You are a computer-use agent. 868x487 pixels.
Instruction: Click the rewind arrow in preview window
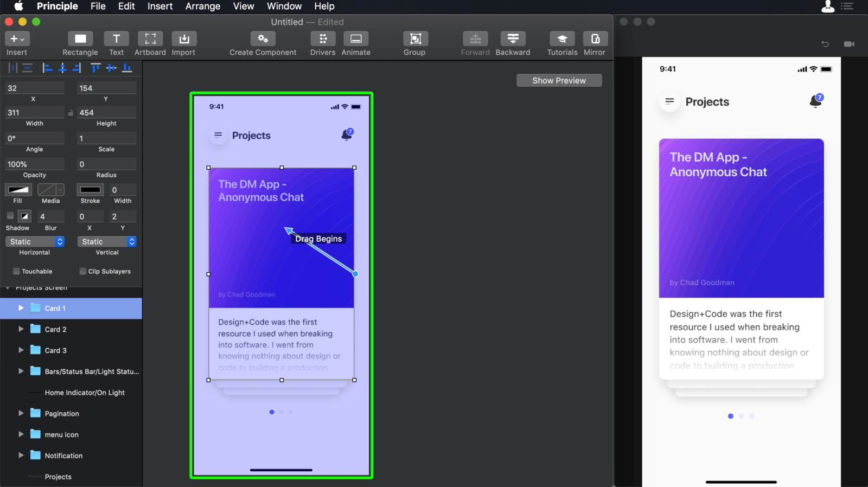(x=825, y=44)
